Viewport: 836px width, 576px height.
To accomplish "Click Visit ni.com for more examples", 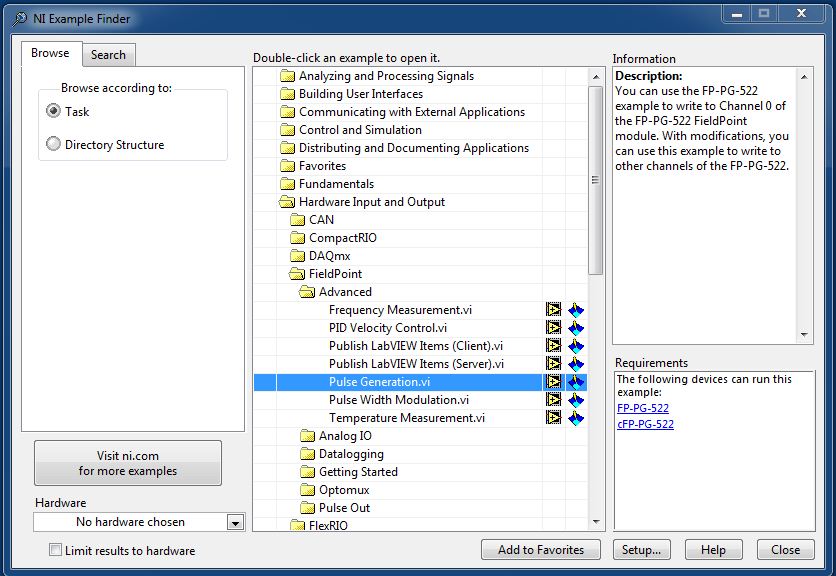I will (128, 463).
